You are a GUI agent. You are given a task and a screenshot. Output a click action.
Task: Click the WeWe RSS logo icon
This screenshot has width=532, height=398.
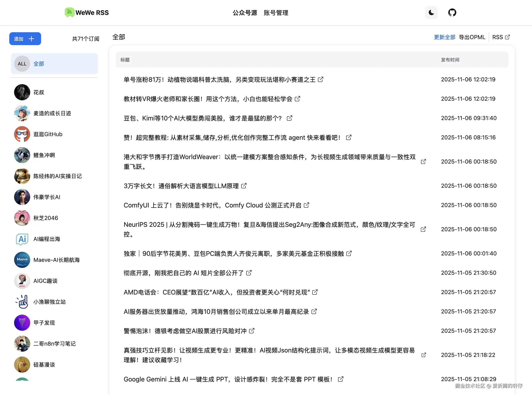click(x=69, y=12)
